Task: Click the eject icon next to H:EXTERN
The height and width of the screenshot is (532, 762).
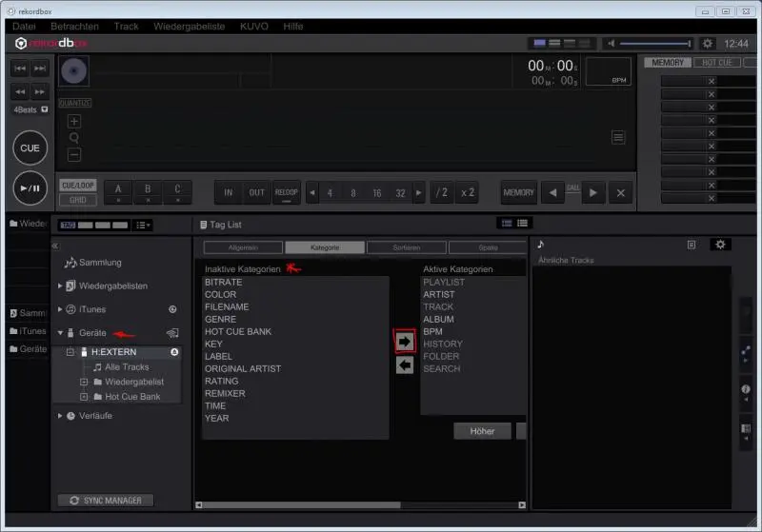Action: pyautogui.click(x=174, y=352)
